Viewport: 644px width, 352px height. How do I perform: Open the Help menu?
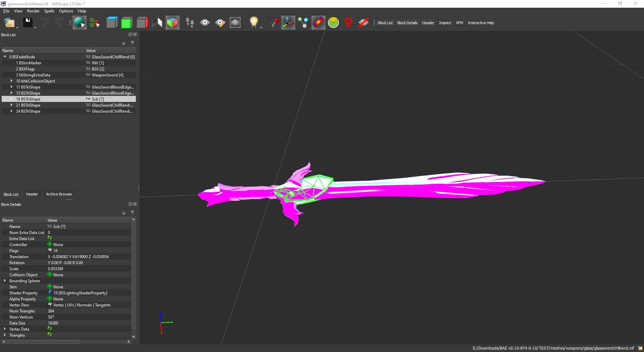[82, 11]
